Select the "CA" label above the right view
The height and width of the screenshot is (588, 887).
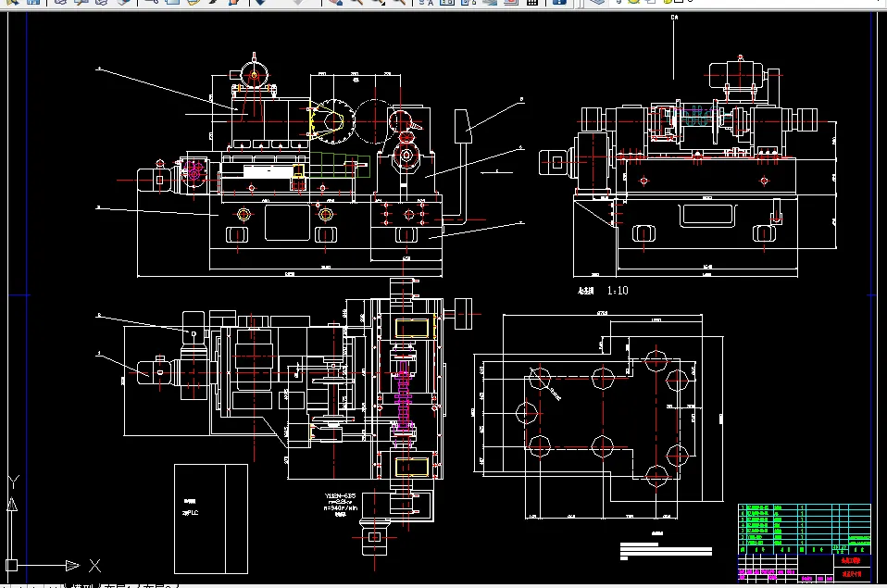[x=674, y=18]
